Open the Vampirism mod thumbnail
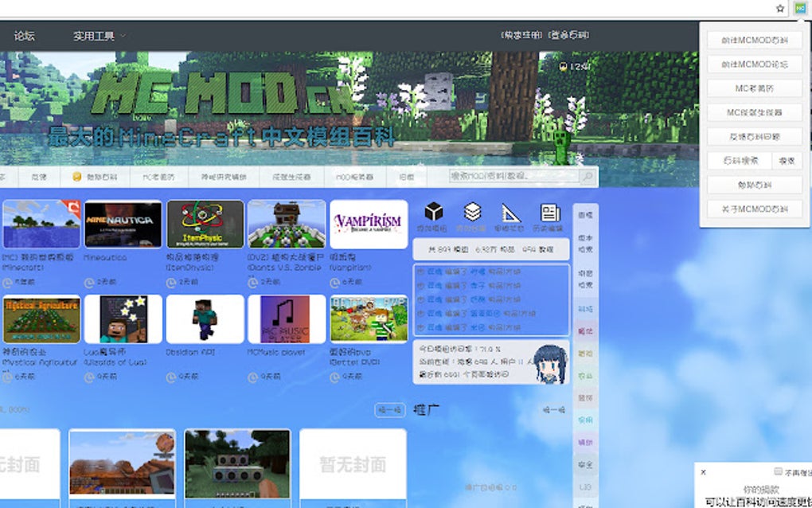Screen dimensions: 812x508 (x=369, y=225)
